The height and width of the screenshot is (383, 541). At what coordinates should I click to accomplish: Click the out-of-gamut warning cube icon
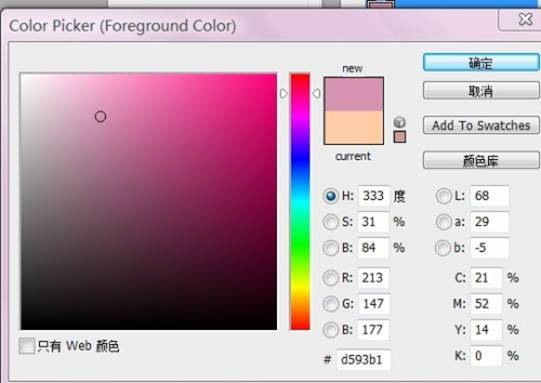coord(400,122)
